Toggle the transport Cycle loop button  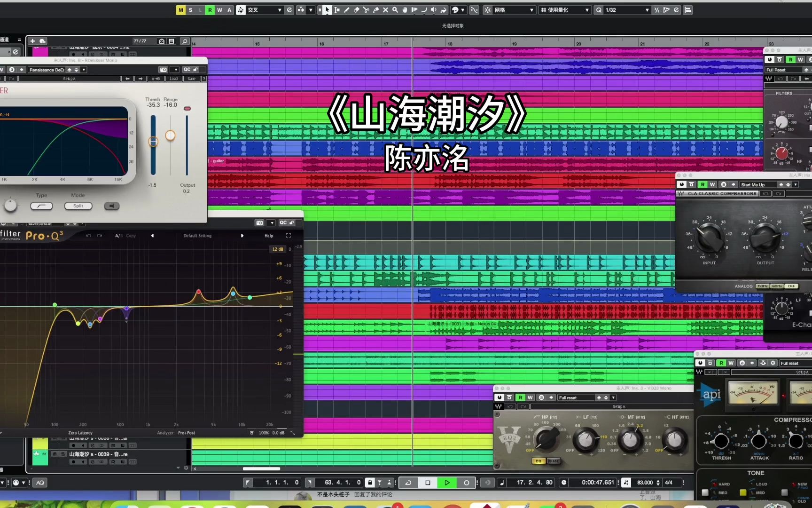(x=408, y=483)
